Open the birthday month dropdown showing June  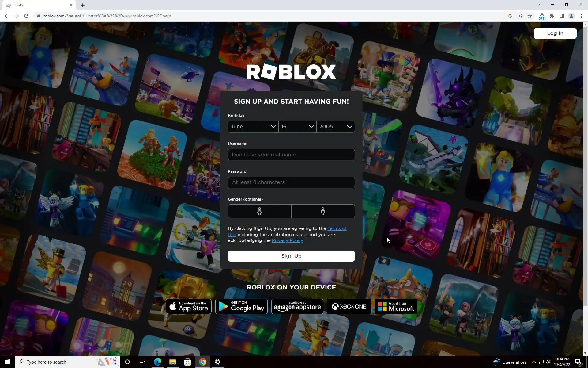253,127
